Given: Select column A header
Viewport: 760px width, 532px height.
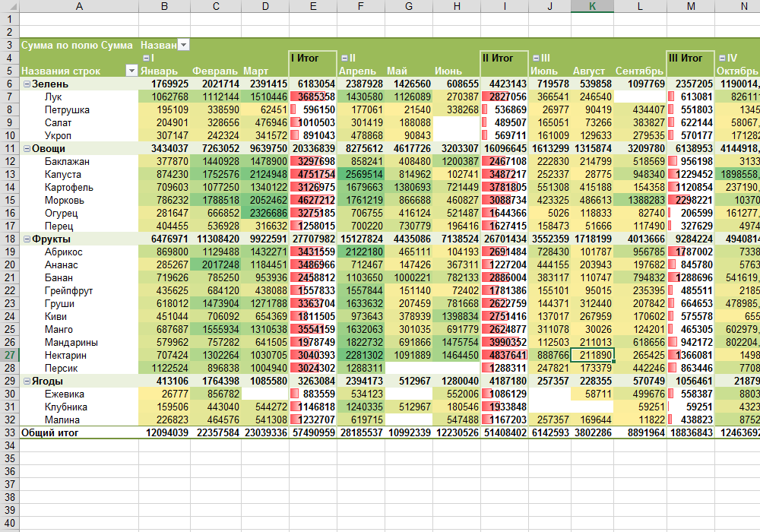Looking at the screenshot, I should pyautogui.click(x=79, y=6).
